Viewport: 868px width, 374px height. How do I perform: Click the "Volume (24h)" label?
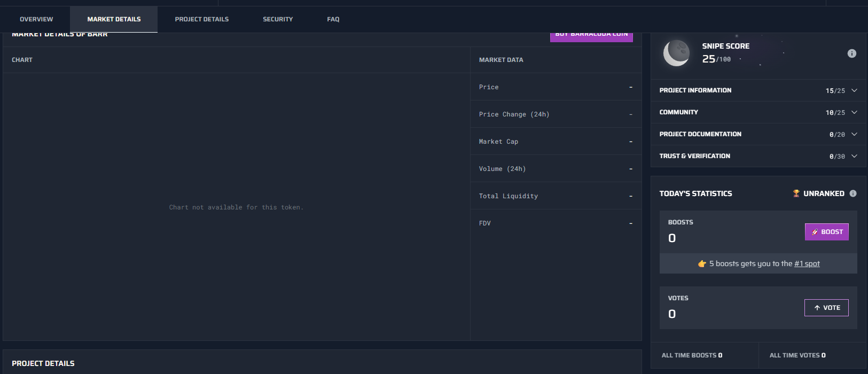pyautogui.click(x=502, y=169)
